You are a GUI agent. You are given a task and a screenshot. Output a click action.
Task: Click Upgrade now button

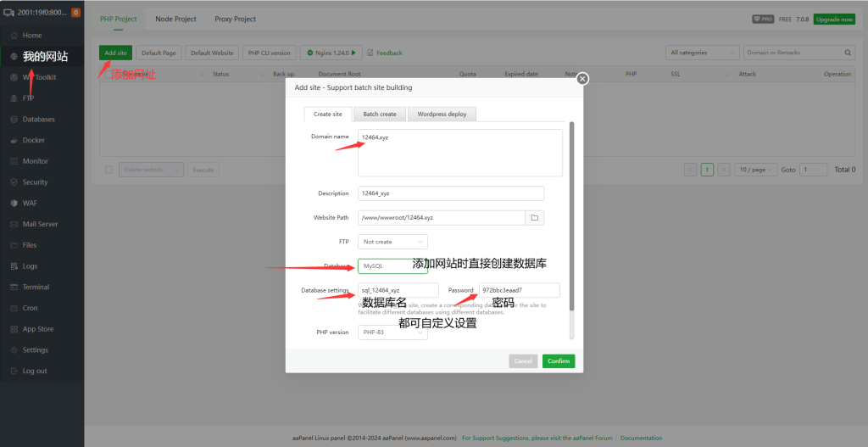[x=834, y=20]
